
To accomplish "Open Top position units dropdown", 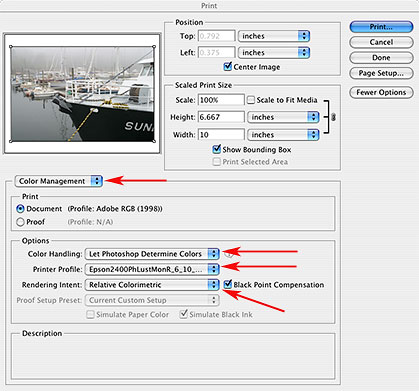I will pyautogui.click(x=274, y=36).
